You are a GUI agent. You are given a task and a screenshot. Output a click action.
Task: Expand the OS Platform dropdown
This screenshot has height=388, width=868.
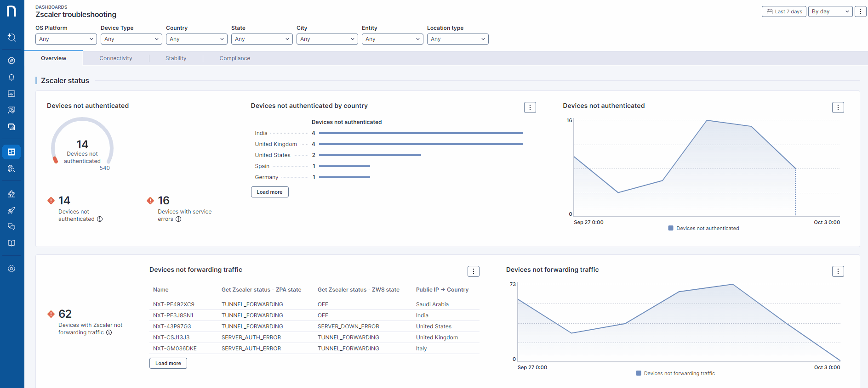(x=66, y=39)
